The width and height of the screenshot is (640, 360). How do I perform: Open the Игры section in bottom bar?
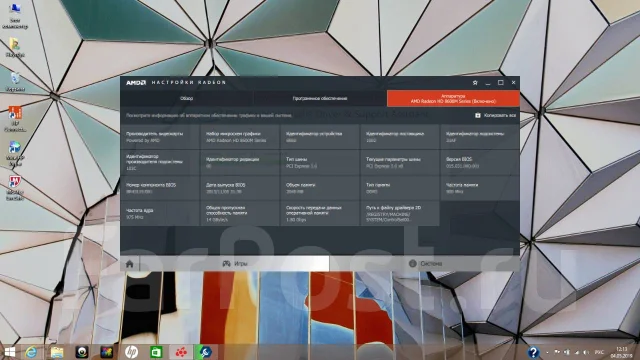coord(234,264)
